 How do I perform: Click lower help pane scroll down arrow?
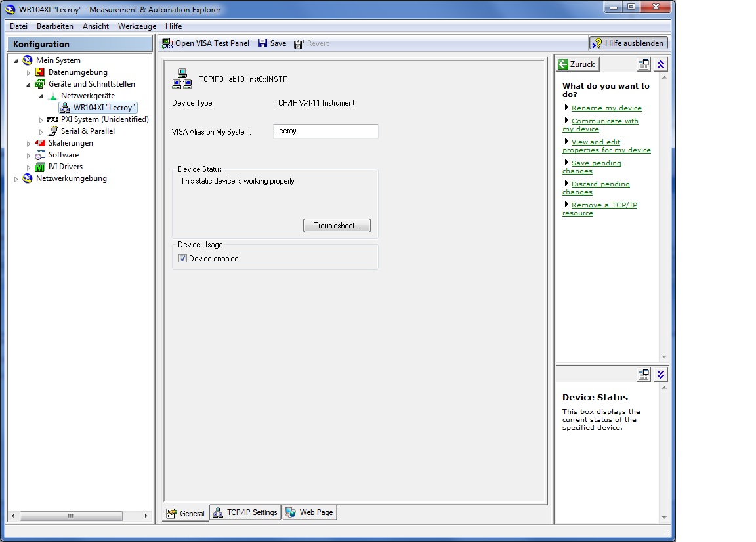(664, 518)
